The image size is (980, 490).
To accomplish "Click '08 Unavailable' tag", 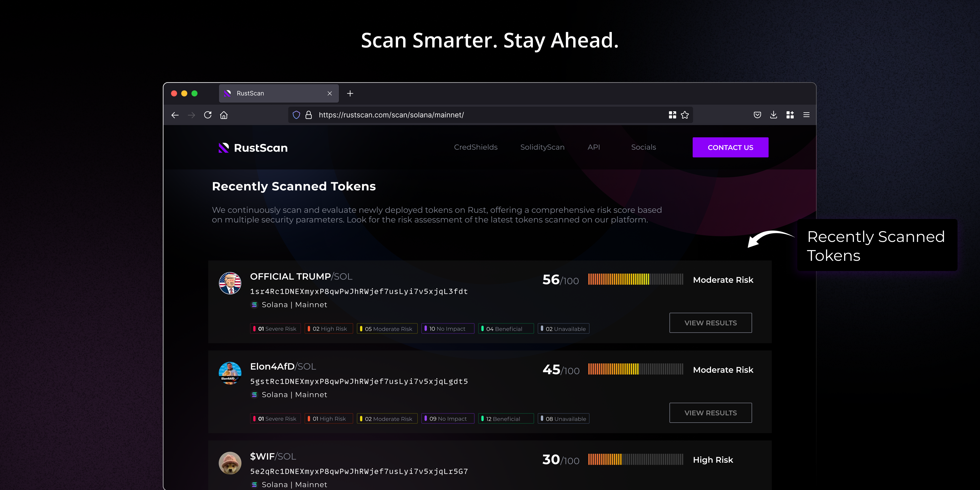I will coord(563,419).
